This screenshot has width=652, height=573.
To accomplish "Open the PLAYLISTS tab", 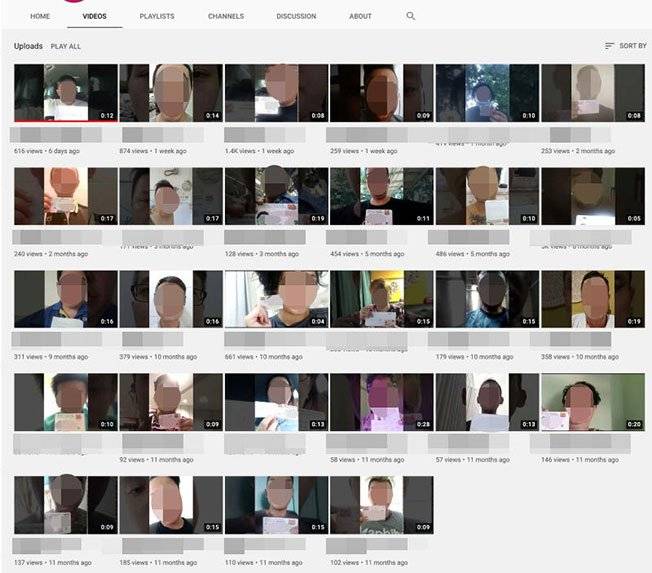I will click(x=157, y=16).
